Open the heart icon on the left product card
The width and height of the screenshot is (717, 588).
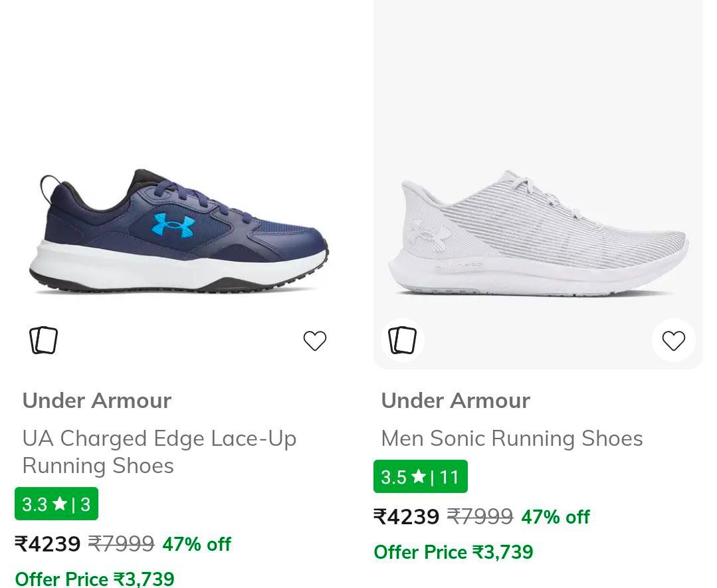point(314,340)
